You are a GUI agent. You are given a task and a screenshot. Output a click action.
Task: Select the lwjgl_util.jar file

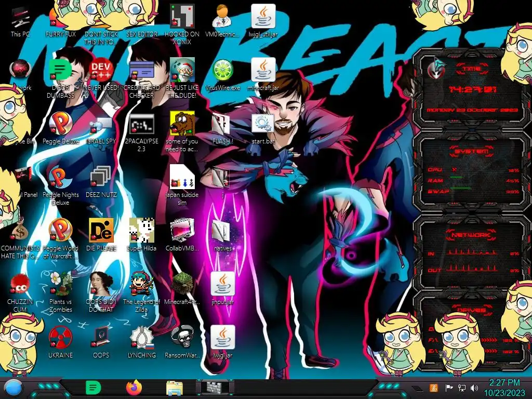click(x=263, y=21)
